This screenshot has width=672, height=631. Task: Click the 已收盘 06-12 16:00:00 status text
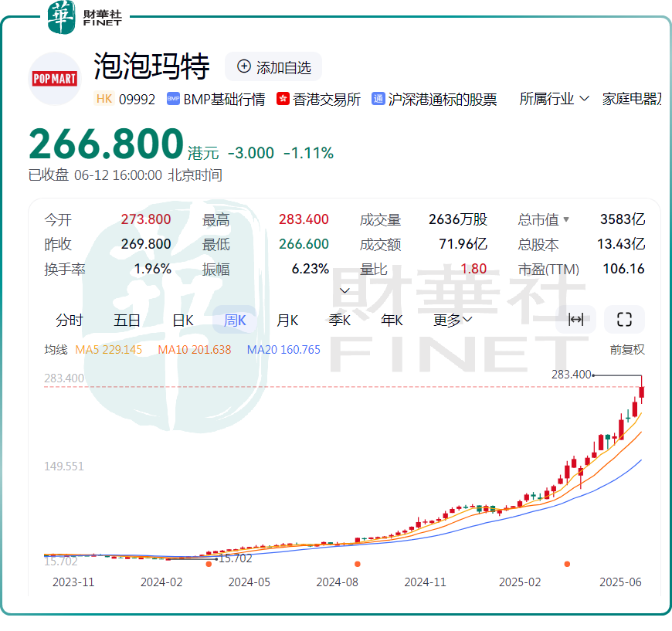tap(125, 175)
